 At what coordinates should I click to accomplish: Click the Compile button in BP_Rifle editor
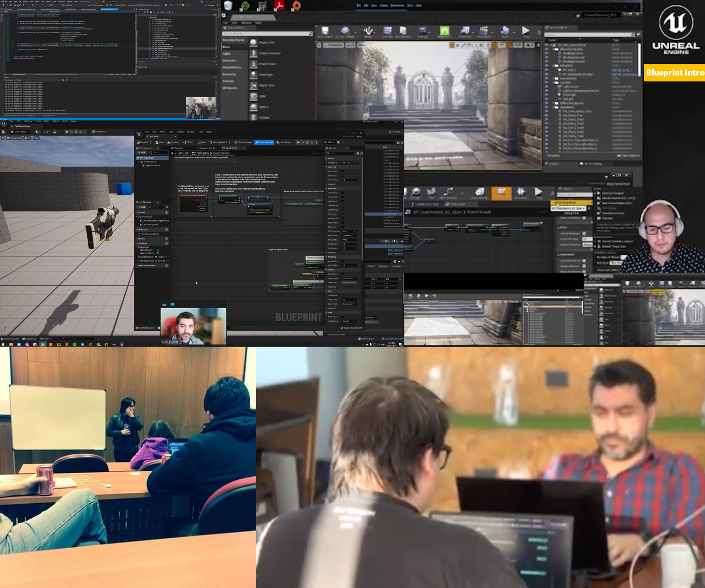pyautogui.click(x=143, y=142)
